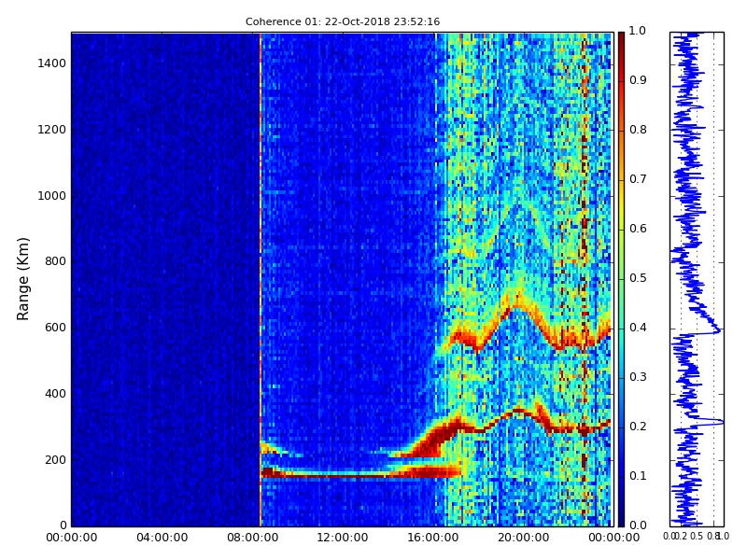Click the red coherence band near 150 km range

click(x=362, y=473)
